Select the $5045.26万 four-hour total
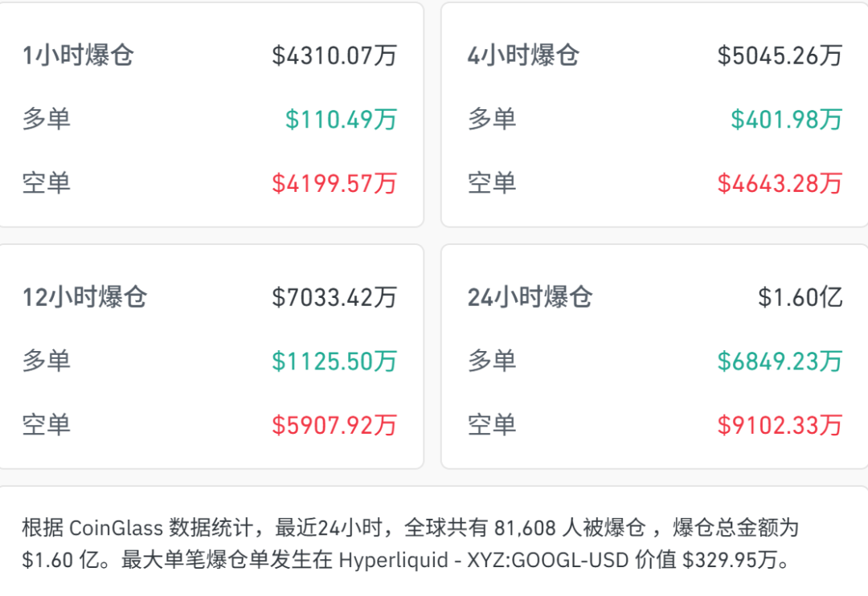The height and width of the screenshot is (596, 868). point(780,55)
